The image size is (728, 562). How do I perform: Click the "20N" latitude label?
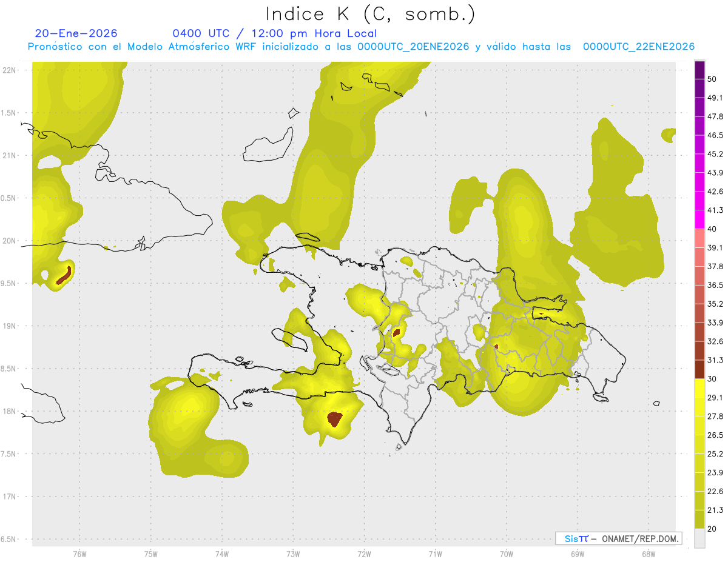[9, 241]
